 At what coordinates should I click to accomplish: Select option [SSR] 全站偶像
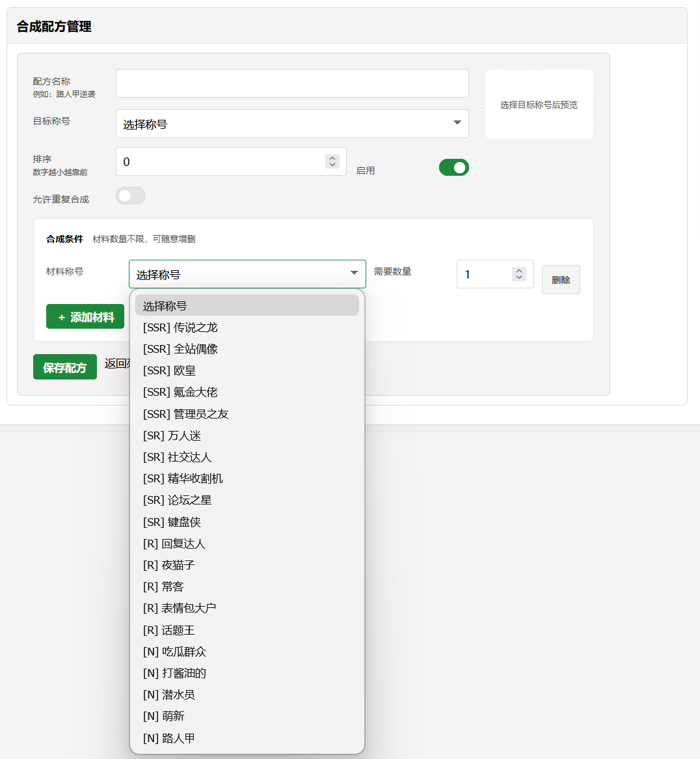pos(247,349)
